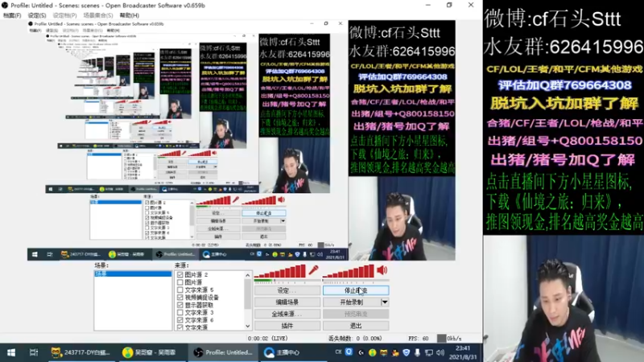Click the 丢失帧数 dropped frames status
Screen dimensions: 644x362
[x=355, y=339]
